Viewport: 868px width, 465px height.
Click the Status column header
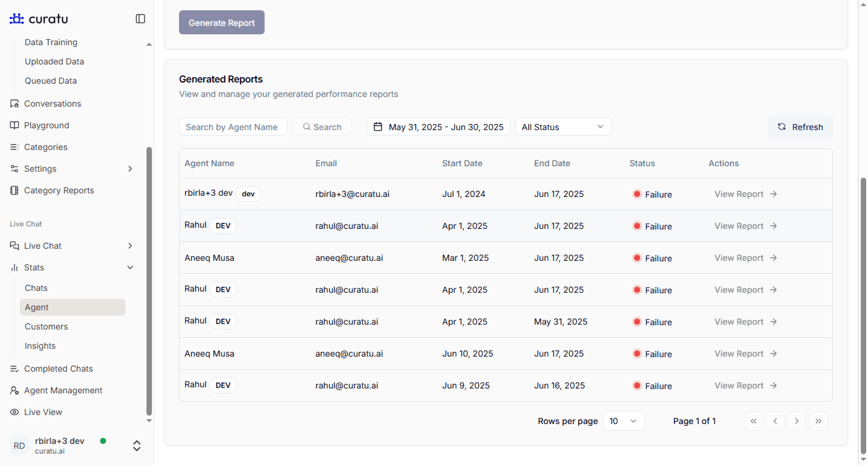tap(642, 164)
